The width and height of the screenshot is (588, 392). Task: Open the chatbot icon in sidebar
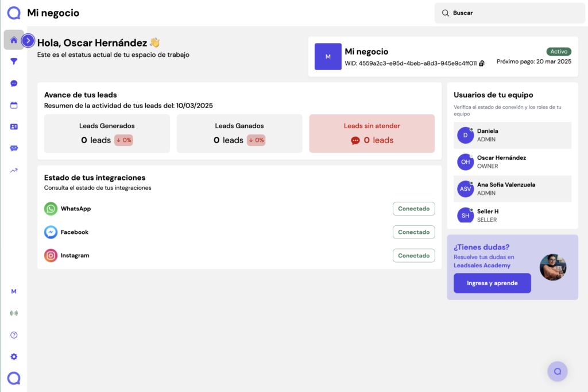pyautogui.click(x=14, y=148)
